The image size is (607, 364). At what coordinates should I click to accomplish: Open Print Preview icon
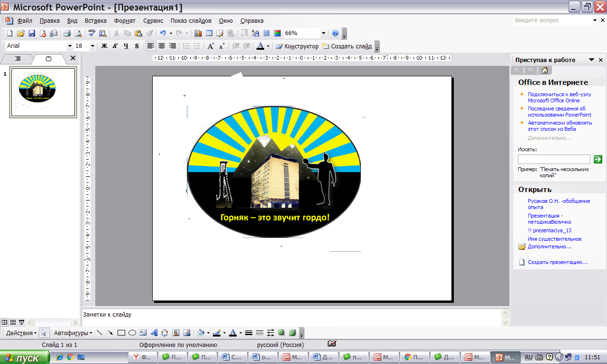[x=78, y=33]
